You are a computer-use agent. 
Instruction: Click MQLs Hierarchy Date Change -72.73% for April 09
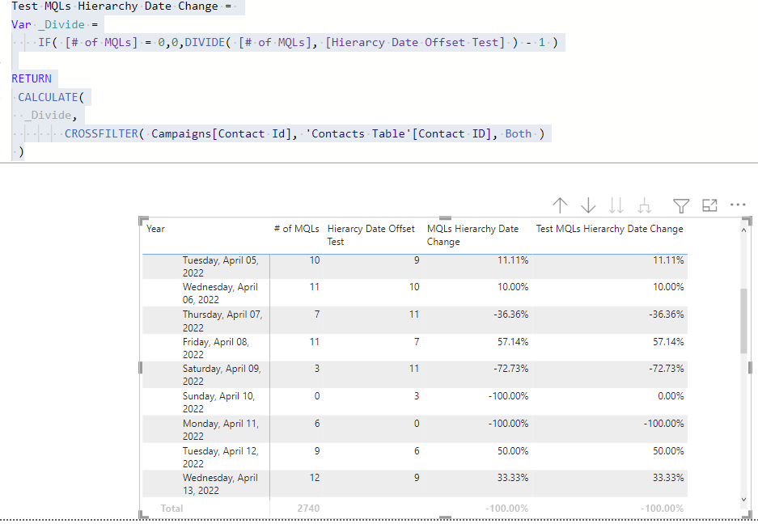tap(511, 369)
